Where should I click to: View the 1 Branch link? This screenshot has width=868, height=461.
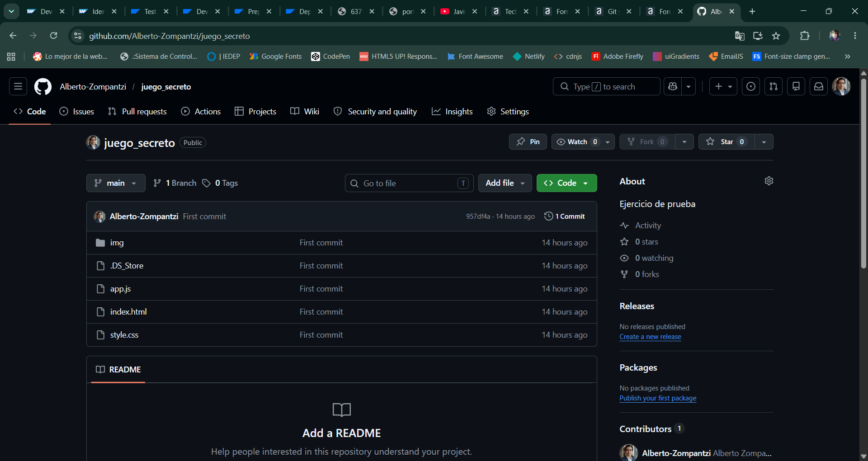click(x=175, y=183)
